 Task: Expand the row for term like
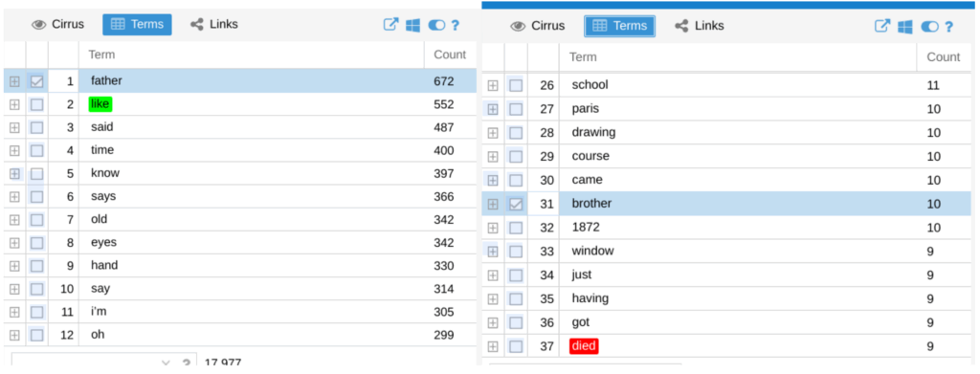(14, 104)
